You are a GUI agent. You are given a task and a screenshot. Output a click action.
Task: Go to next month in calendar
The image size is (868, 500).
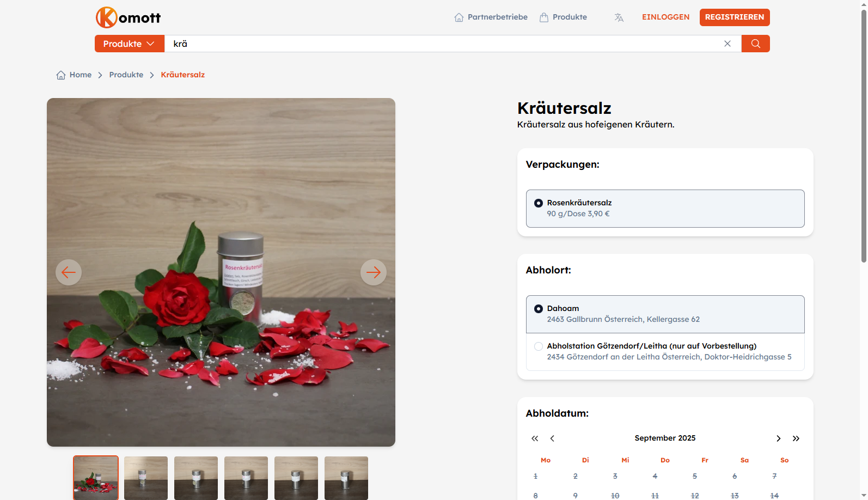pyautogui.click(x=778, y=438)
